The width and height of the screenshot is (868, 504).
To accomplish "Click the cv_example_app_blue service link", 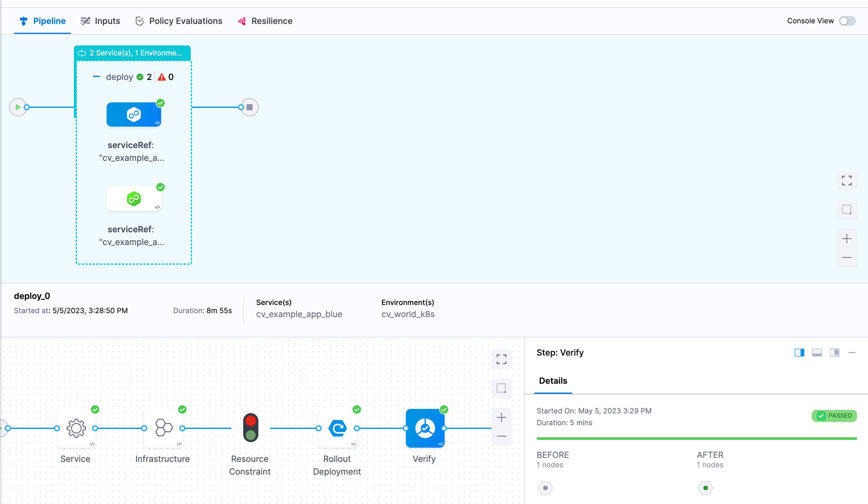I will pos(299,314).
